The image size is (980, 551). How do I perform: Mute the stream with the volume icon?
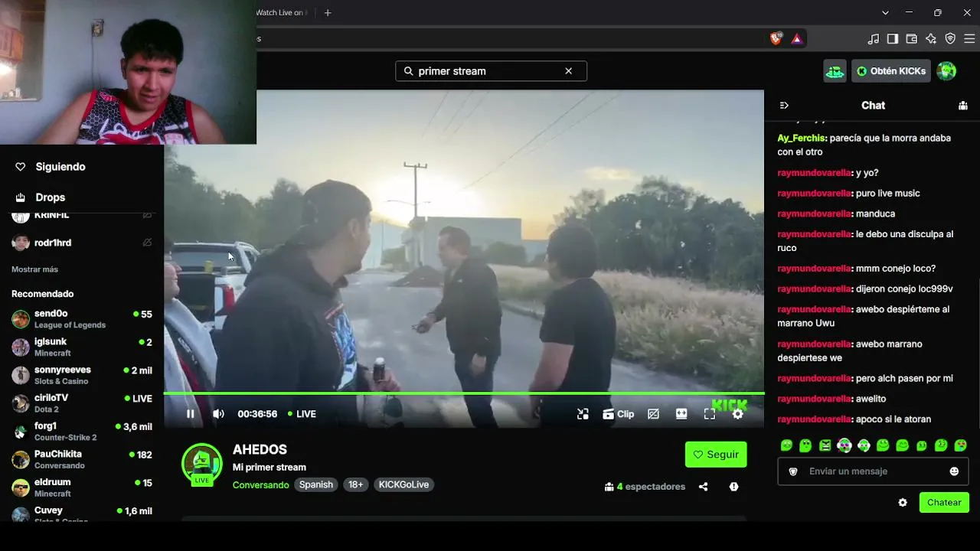pyautogui.click(x=218, y=414)
